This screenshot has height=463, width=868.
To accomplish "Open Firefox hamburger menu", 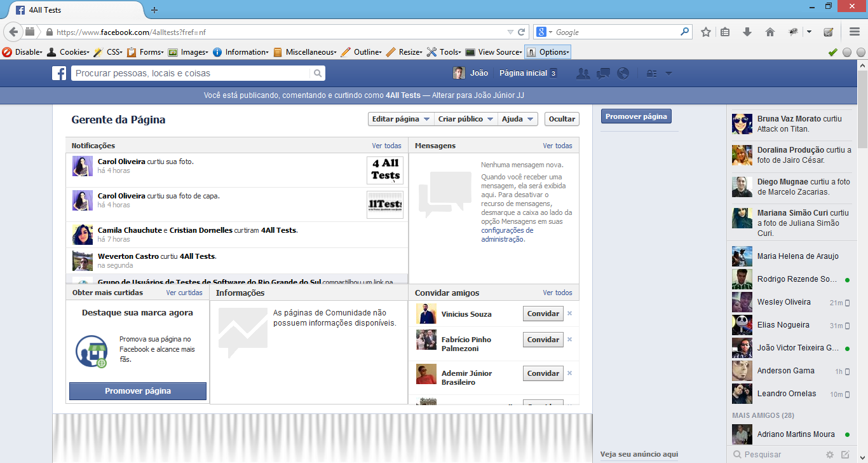I will point(855,32).
